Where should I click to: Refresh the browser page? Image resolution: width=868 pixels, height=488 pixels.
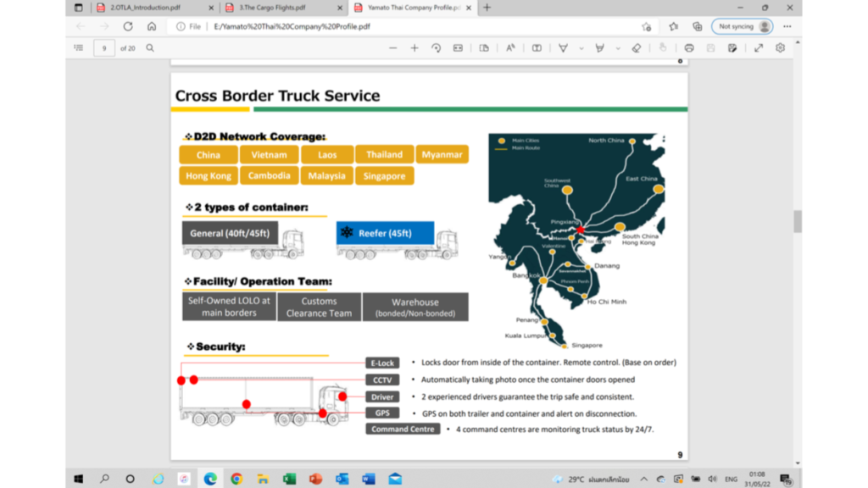point(128,26)
